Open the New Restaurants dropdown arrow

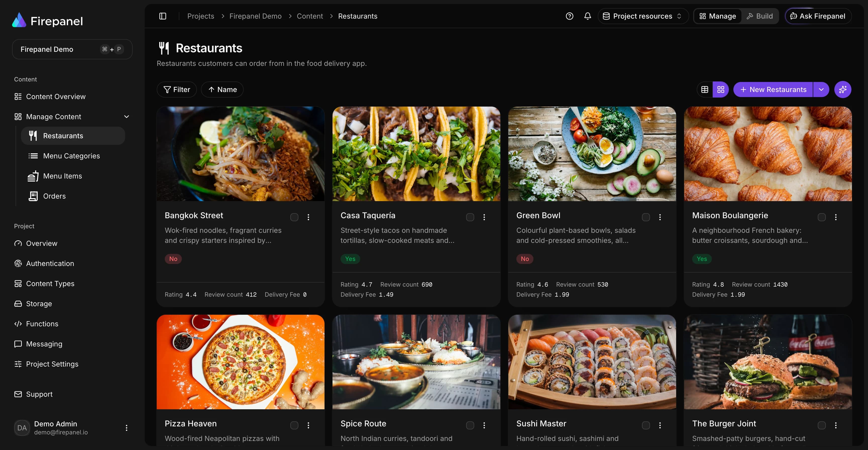coord(821,89)
